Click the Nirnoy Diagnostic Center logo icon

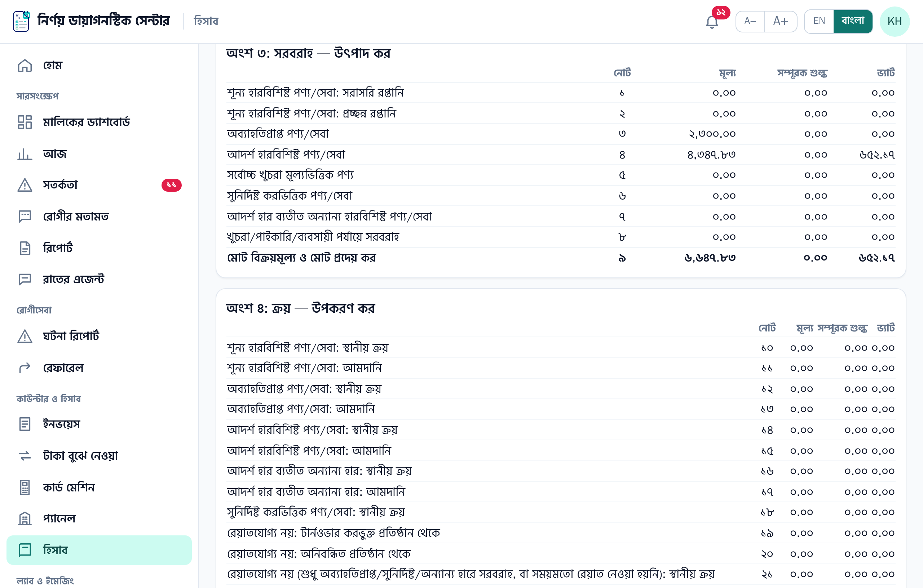[21, 21]
